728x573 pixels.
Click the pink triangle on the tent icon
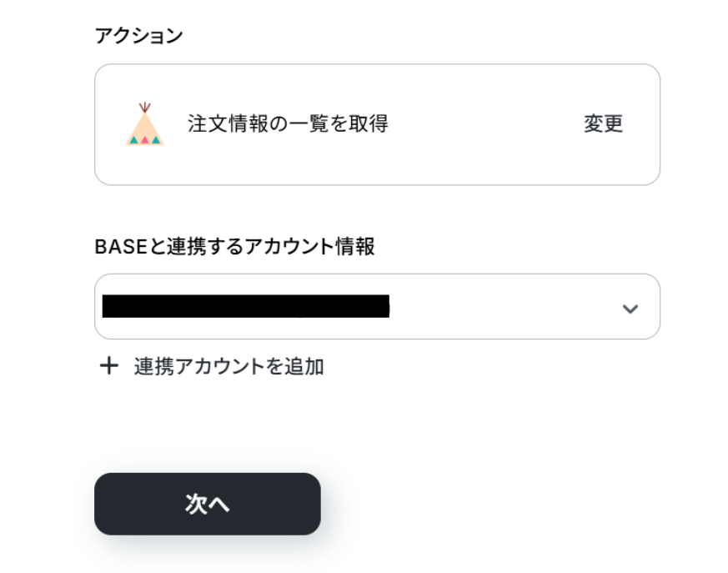click(x=144, y=140)
